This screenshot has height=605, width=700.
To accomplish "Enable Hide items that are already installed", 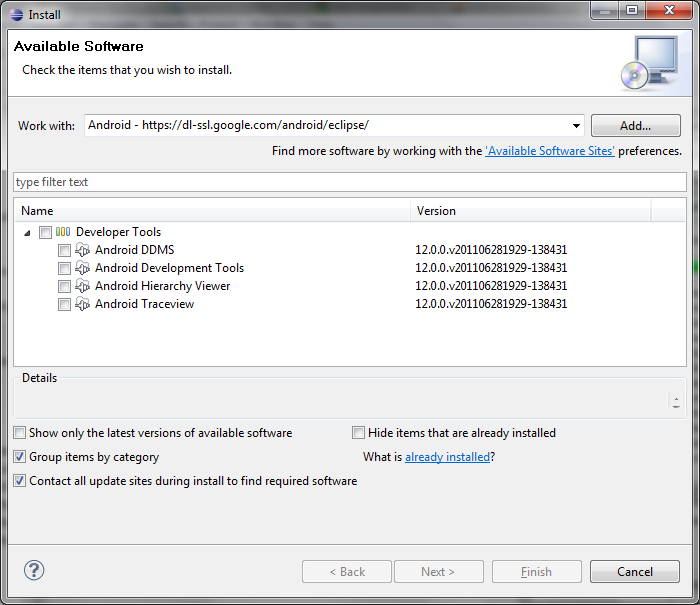I will (358, 433).
